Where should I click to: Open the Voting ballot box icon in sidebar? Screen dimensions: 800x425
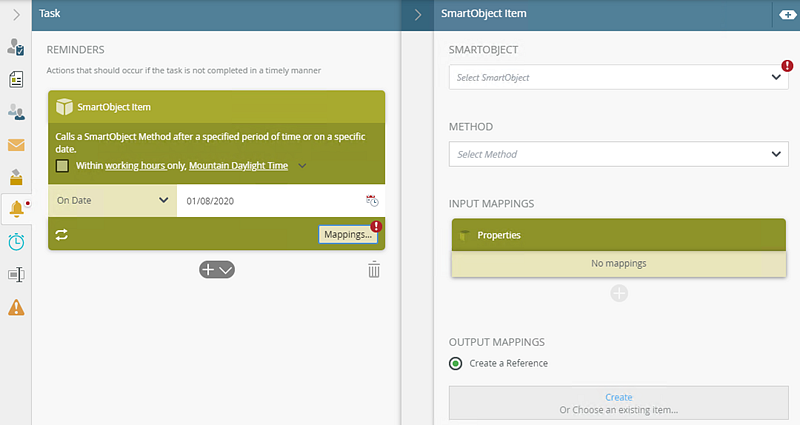click(16, 177)
